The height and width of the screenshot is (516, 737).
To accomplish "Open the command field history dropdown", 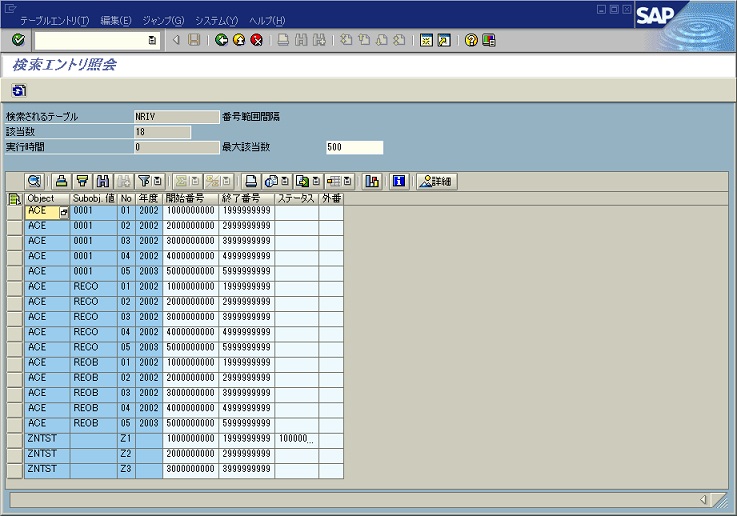I will click(x=152, y=40).
